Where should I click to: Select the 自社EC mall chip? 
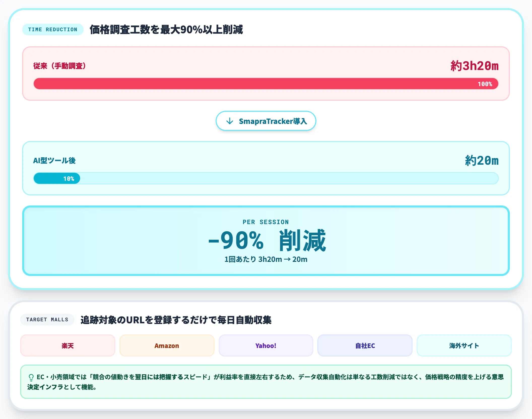point(365,345)
